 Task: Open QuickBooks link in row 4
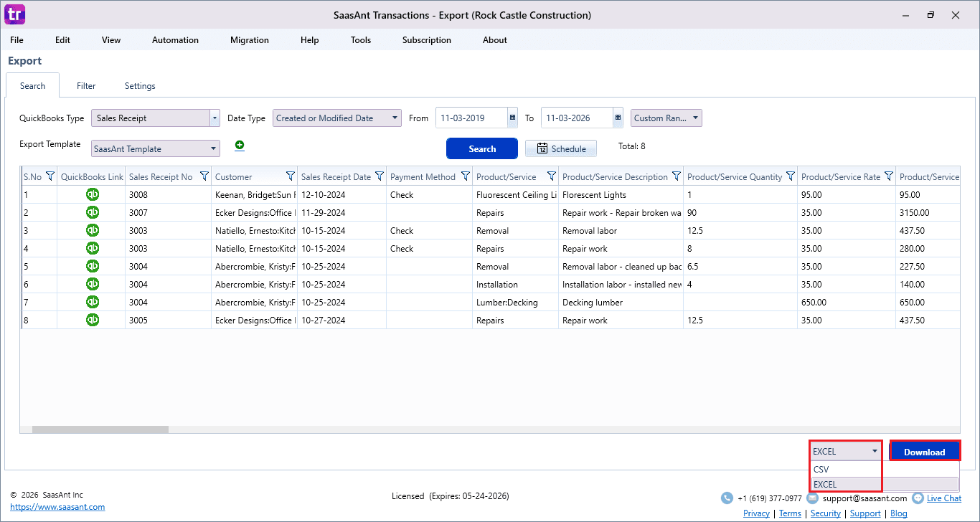(93, 248)
